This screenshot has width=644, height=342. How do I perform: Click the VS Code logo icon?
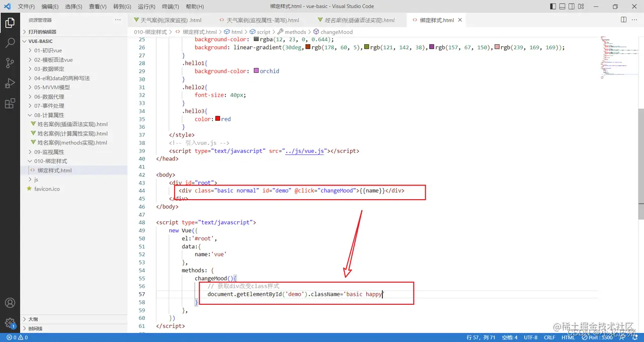point(8,7)
